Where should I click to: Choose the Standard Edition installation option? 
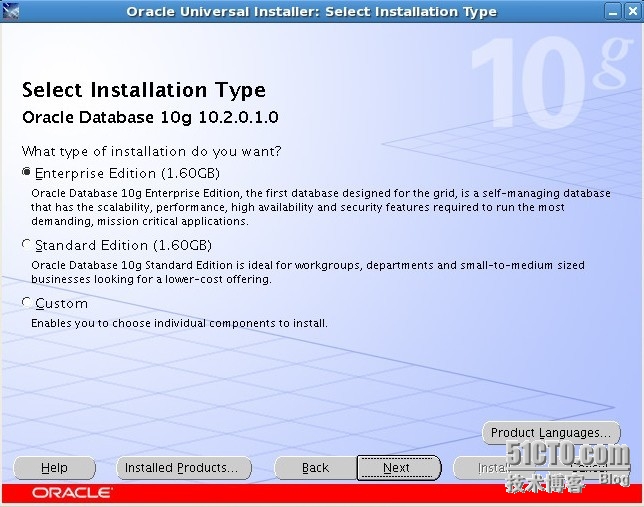click(26, 244)
